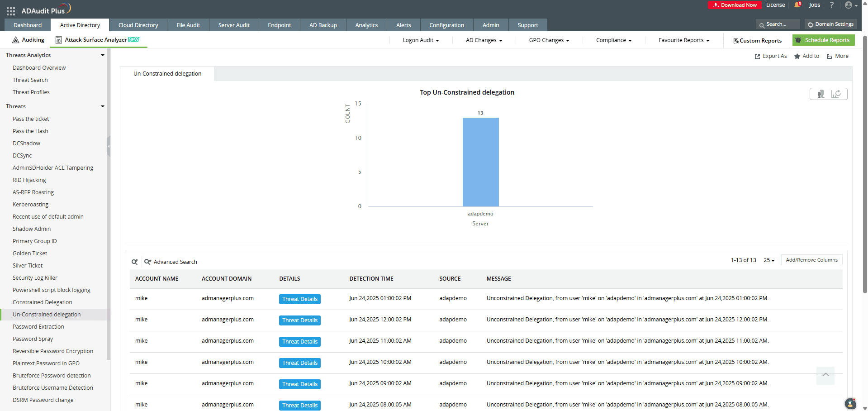Click the scroll-to-top arrow button

pyautogui.click(x=825, y=375)
